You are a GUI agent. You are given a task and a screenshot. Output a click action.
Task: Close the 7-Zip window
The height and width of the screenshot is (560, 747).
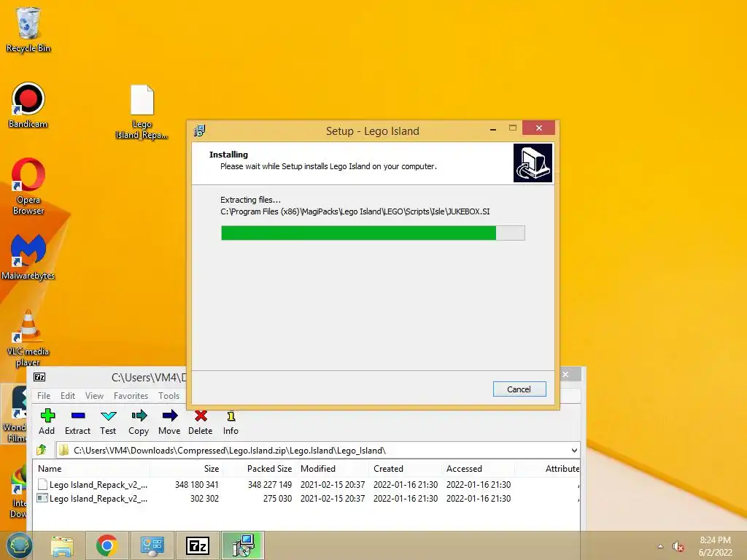[565, 374]
